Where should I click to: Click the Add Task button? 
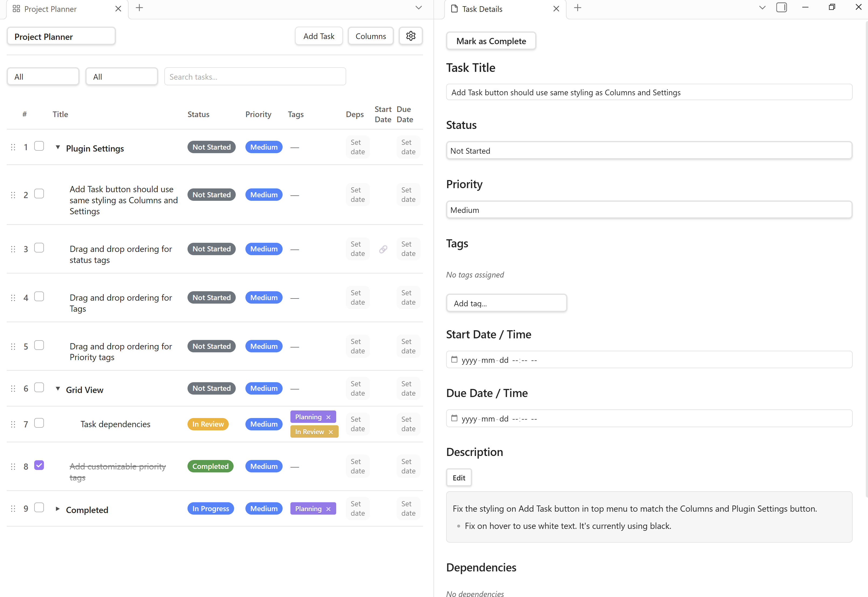[x=318, y=36]
